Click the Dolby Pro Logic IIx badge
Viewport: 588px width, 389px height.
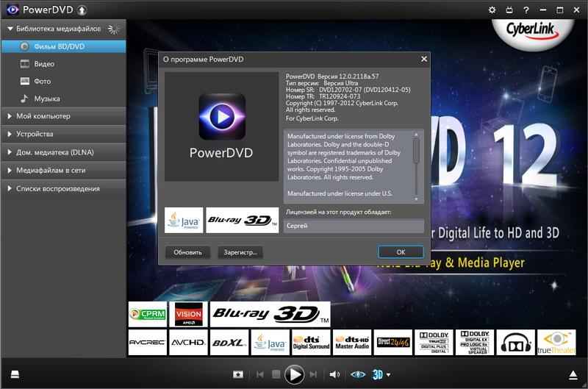click(x=474, y=343)
